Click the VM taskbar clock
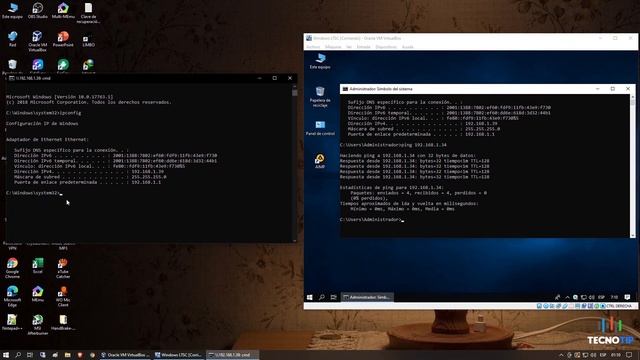 tap(614, 297)
